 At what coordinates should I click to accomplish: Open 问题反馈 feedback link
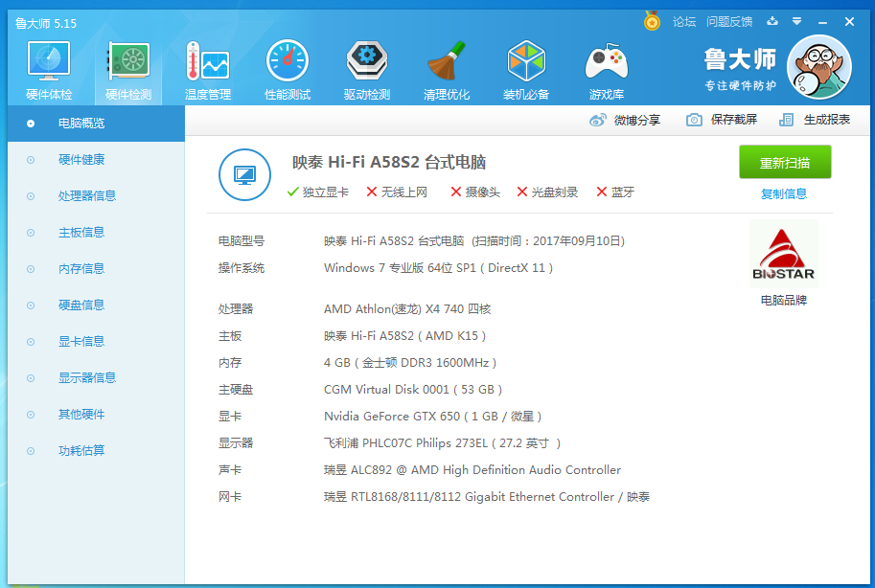click(x=729, y=22)
